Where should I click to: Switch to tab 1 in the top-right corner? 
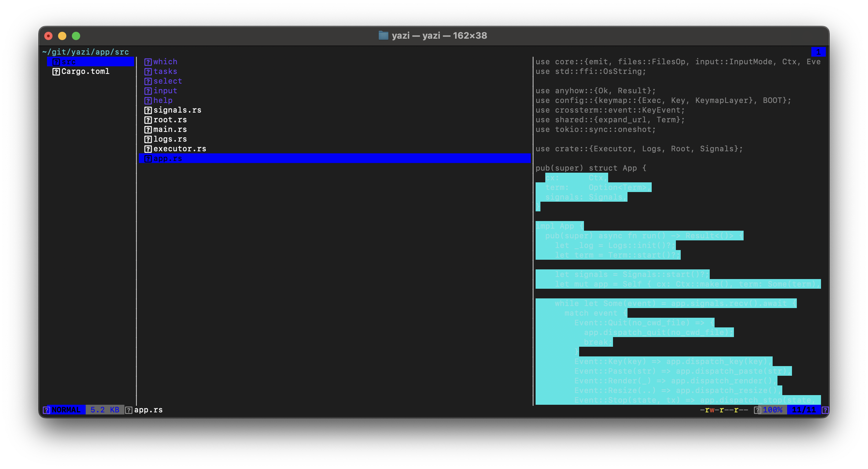tap(818, 52)
